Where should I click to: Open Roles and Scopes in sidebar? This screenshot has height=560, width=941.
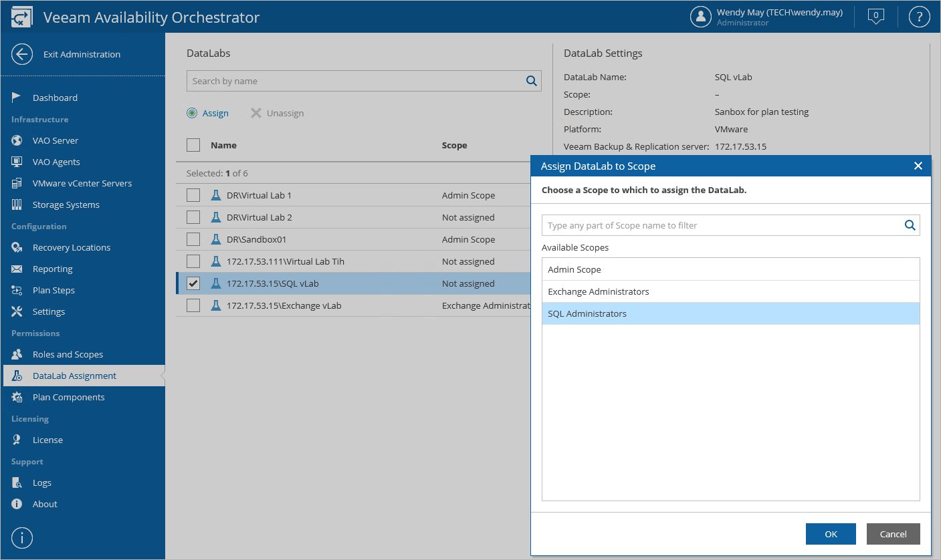click(x=68, y=354)
